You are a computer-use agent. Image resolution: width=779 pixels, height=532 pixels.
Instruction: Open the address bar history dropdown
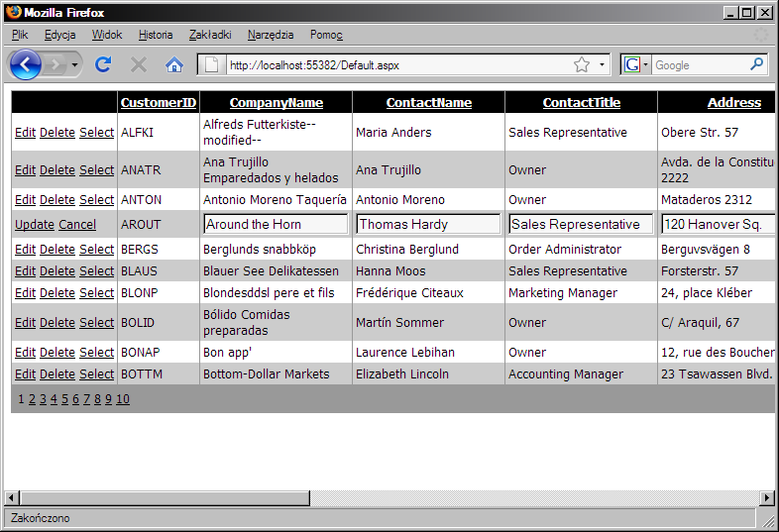[603, 64]
